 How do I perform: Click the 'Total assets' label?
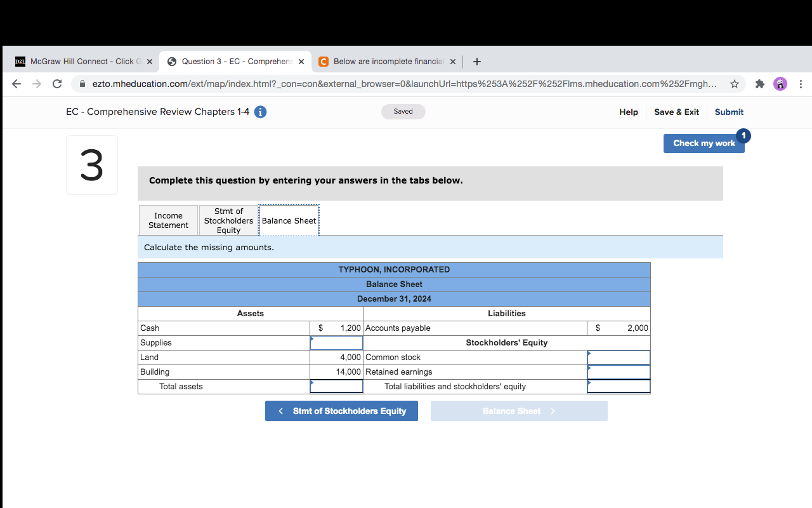[181, 387]
